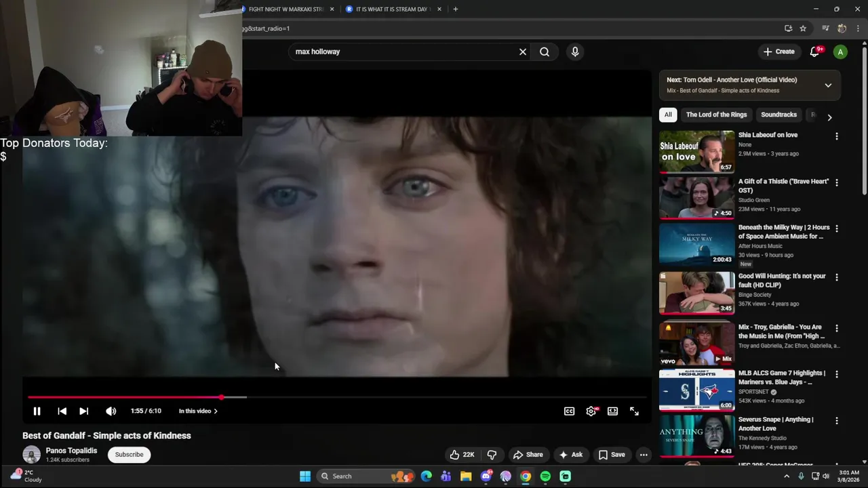
Task: Pause the video playback
Action: click(x=37, y=411)
